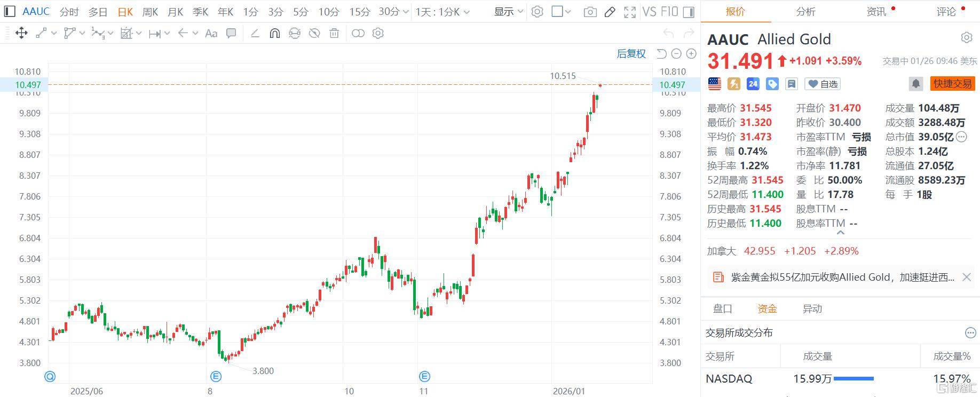980x397 pixels.
Task: Enter fullscreen chart mode
Action: point(630,12)
